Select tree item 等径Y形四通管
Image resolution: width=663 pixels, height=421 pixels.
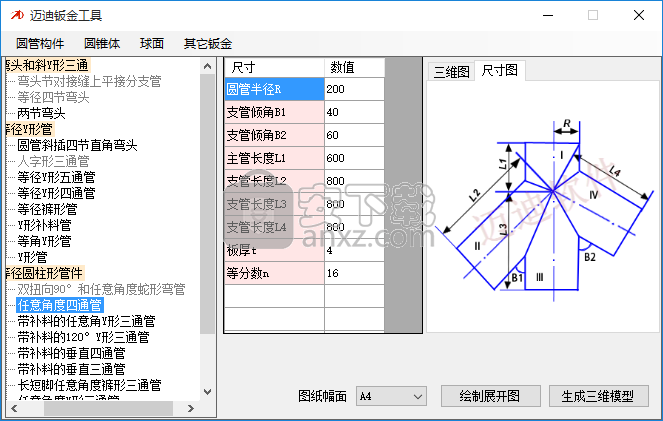point(56,193)
